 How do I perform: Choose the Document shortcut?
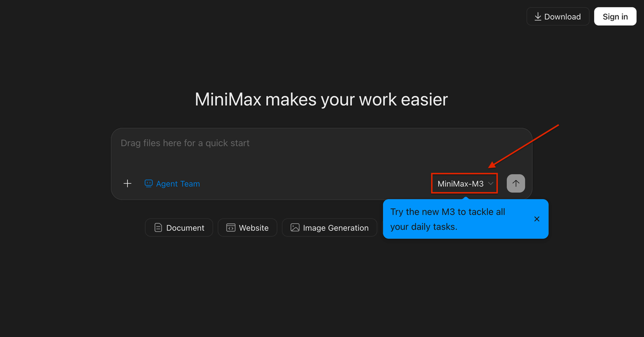[179, 228]
